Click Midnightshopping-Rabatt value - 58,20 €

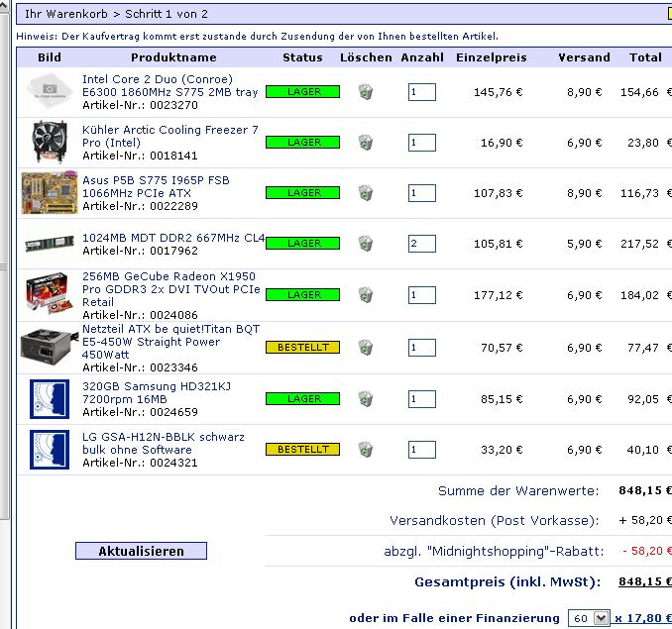[x=647, y=551]
